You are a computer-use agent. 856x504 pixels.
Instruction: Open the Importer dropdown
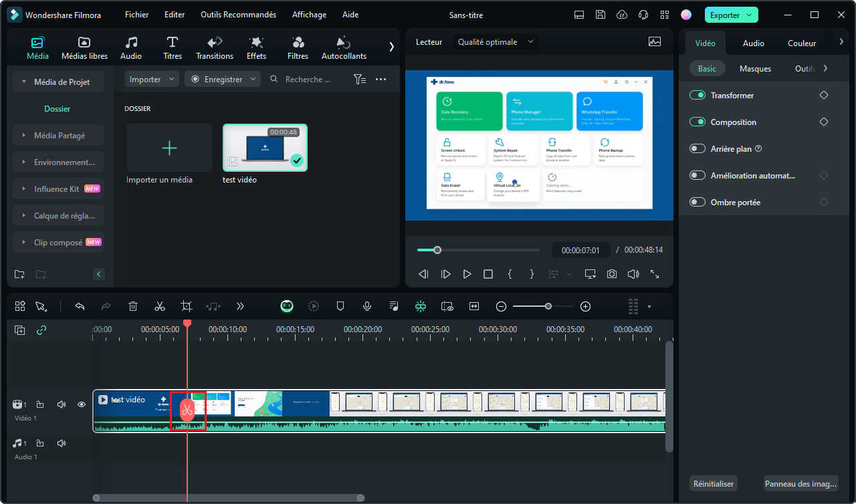tap(152, 79)
